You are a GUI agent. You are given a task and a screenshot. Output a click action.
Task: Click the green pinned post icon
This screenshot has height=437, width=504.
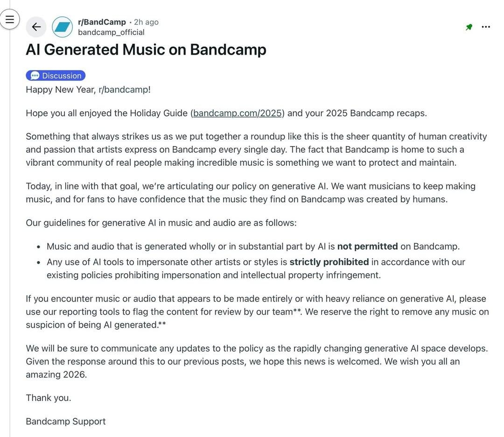[469, 27]
